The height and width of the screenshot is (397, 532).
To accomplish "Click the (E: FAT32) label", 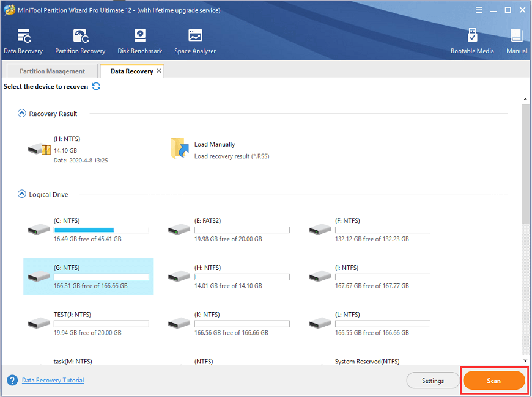I will tap(208, 220).
